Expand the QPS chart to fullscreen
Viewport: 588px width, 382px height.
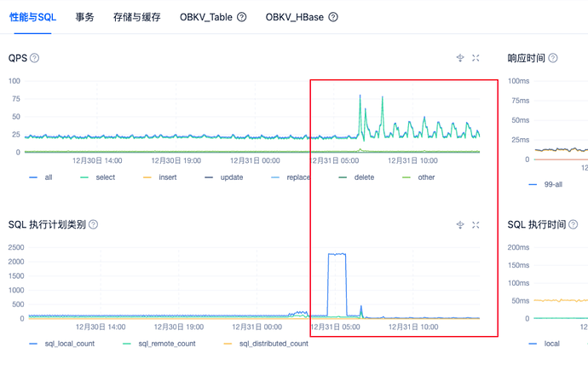476,58
